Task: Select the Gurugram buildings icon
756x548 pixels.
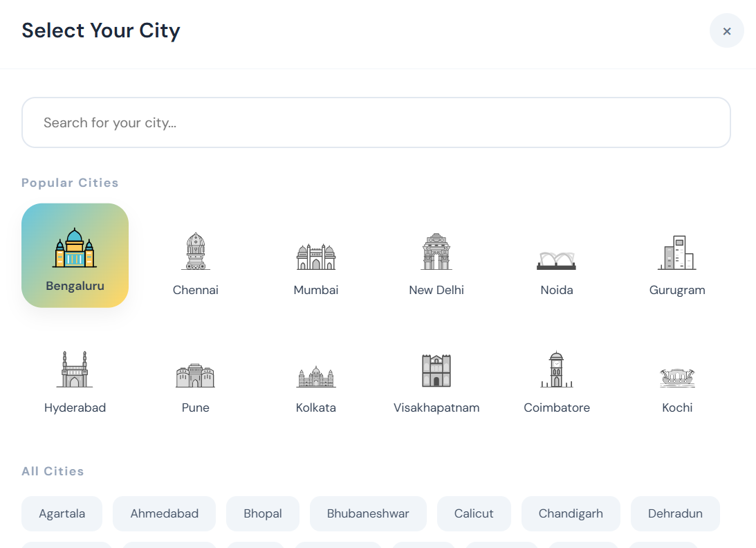Action: (x=676, y=253)
